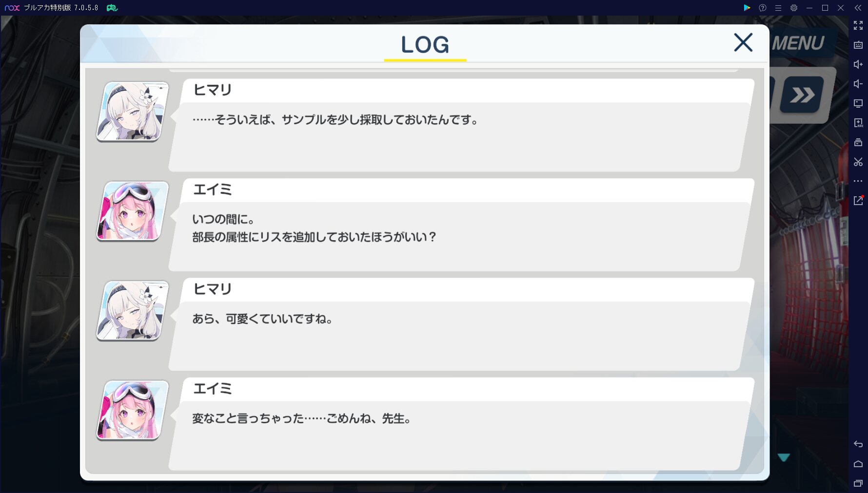This screenshot has height=493, width=868.
Task: Open the install APK icon in sidebar
Action: coord(858,123)
